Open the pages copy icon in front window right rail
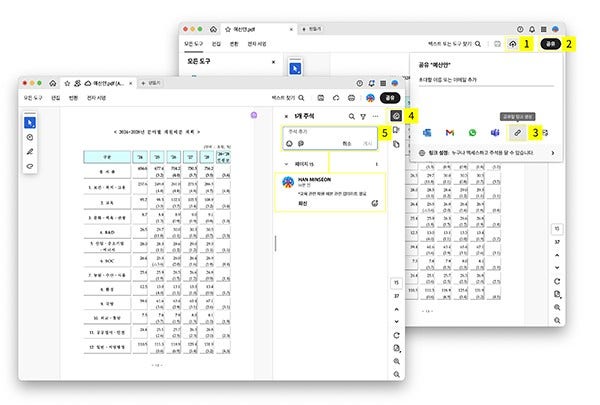 pos(396,144)
